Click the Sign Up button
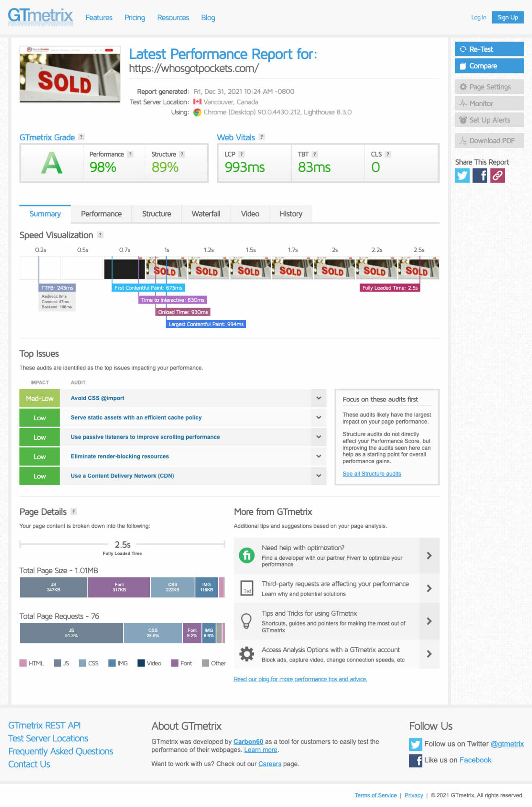Viewport: 532px width, 807px height. [x=508, y=17]
